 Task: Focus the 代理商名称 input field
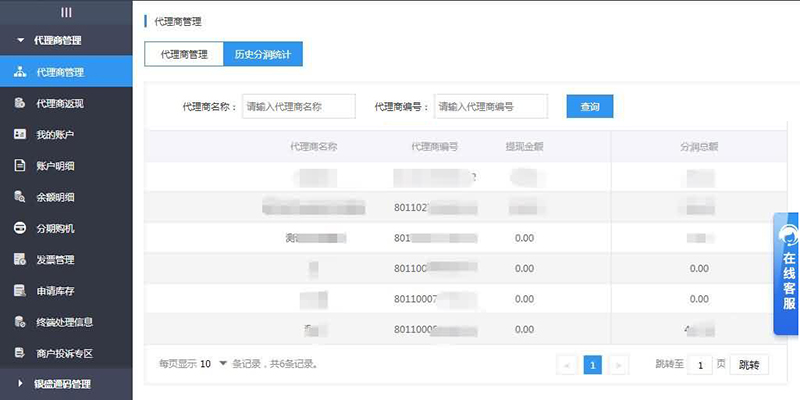point(298,106)
